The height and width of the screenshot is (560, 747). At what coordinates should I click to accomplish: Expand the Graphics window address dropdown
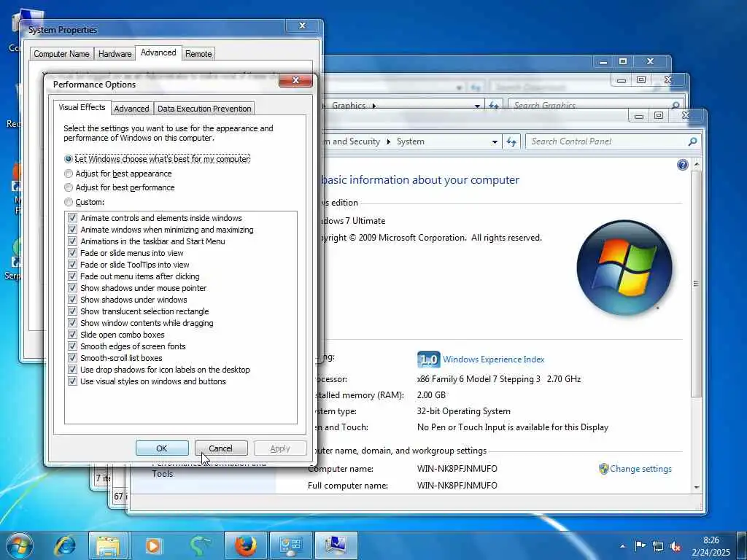477,106
